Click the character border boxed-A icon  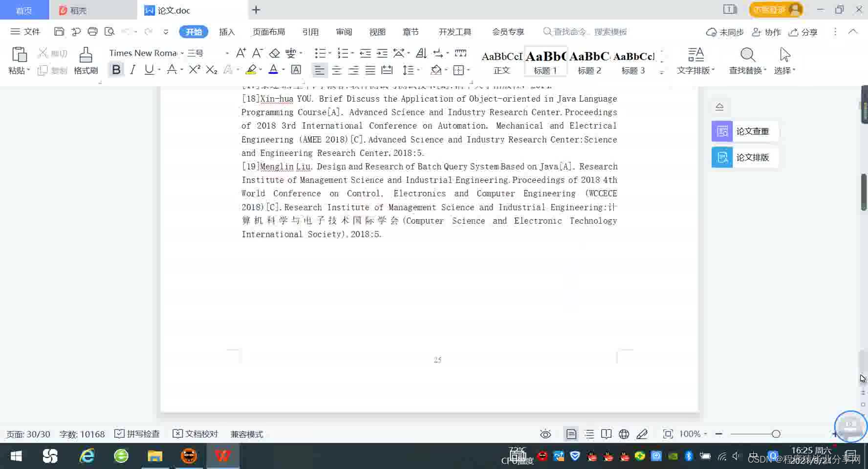pos(296,70)
